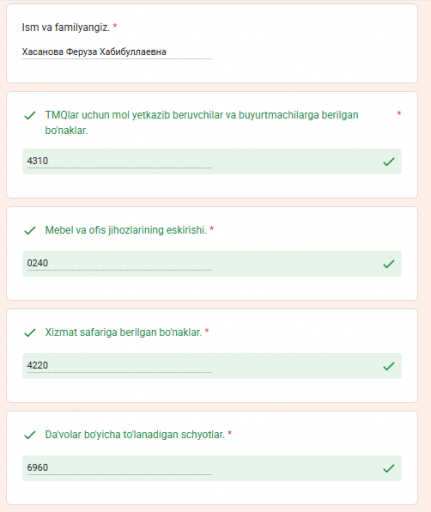The width and height of the screenshot is (431, 512).
Task: Click the checkmark inside the 6960 answer box
Action: [389, 469]
